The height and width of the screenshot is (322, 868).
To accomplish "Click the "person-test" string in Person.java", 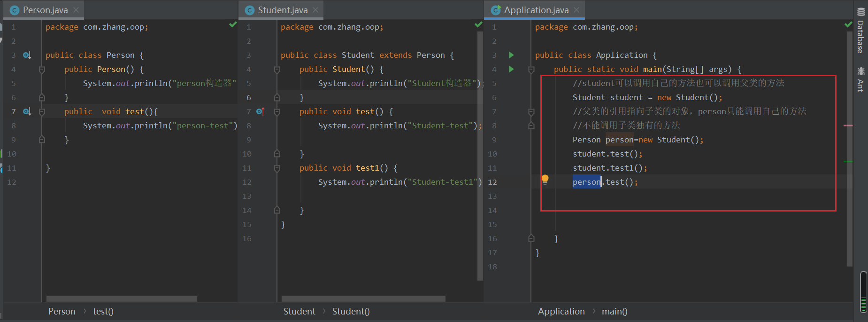I will [x=202, y=126].
